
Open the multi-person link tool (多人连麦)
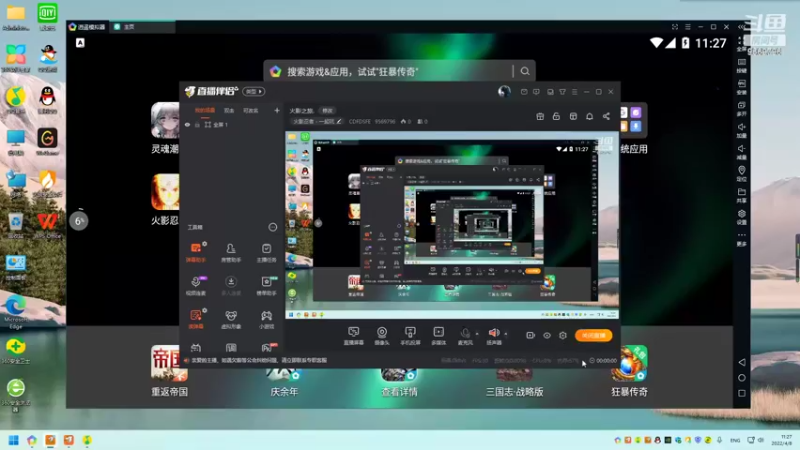click(231, 286)
